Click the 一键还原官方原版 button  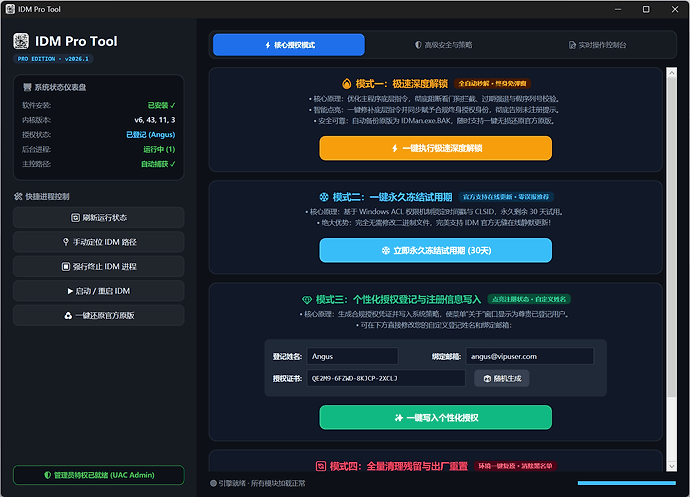[99, 315]
